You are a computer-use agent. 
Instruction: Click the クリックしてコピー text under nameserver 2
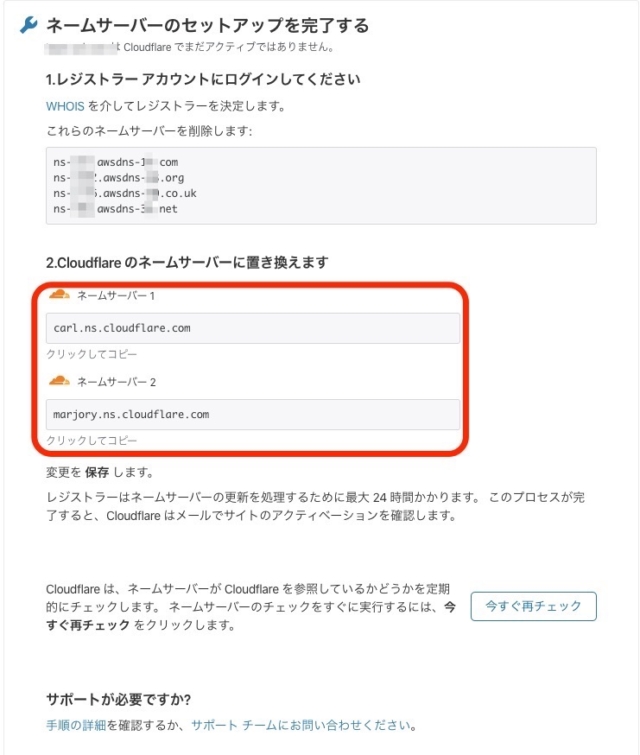91,441
